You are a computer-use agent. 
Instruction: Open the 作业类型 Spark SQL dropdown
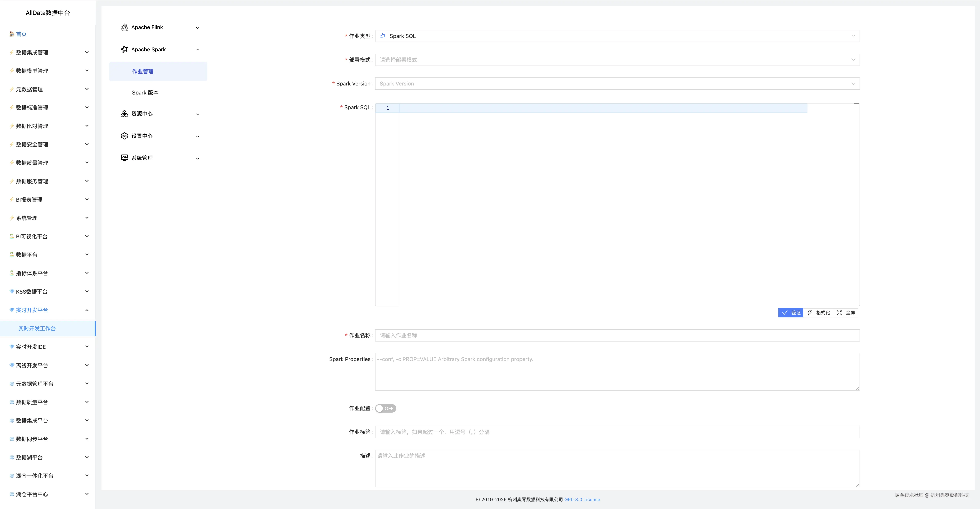tap(617, 36)
